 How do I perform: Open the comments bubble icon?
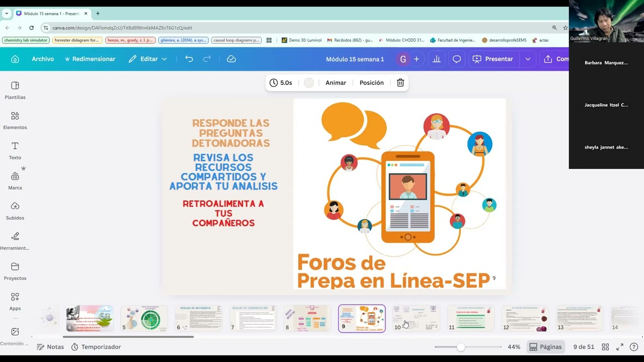point(457,59)
